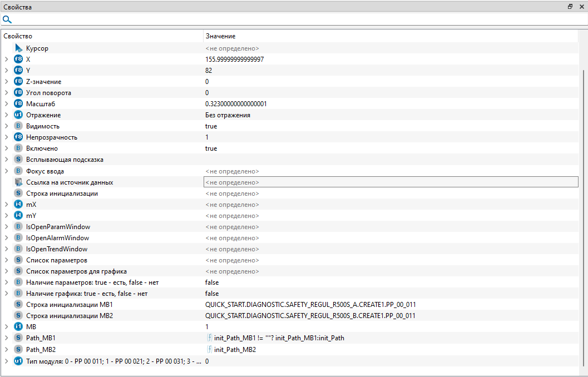The width and height of the screenshot is (588, 377).
Task: Click the i4 icon next to mX
Action: point(18,205)
